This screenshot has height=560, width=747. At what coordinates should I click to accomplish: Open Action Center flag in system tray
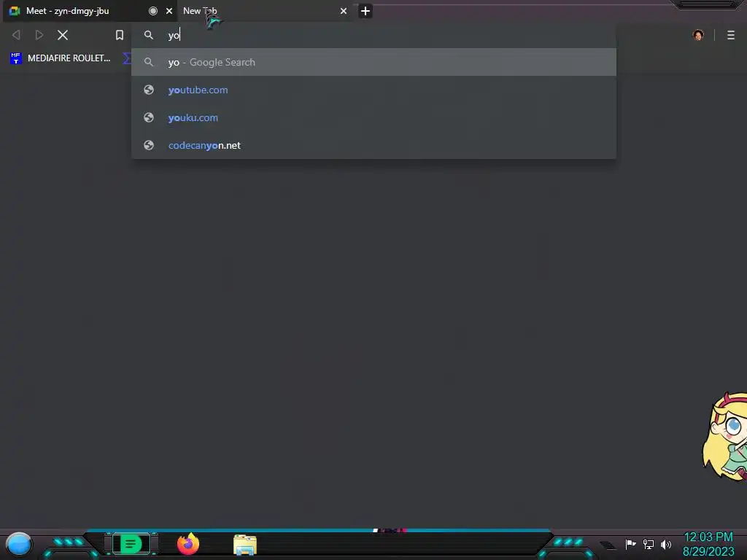coord(630,544)
